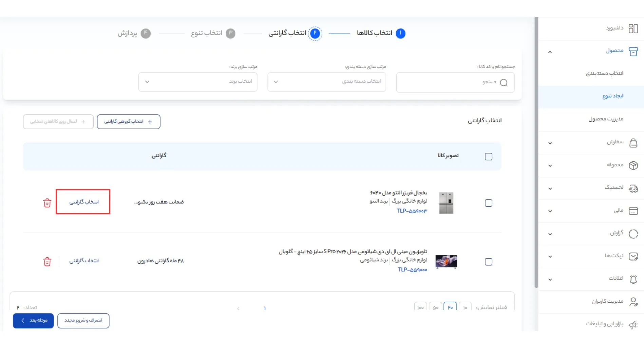
Task: Expand the مالی menu chevron
Action: (550, 211)
